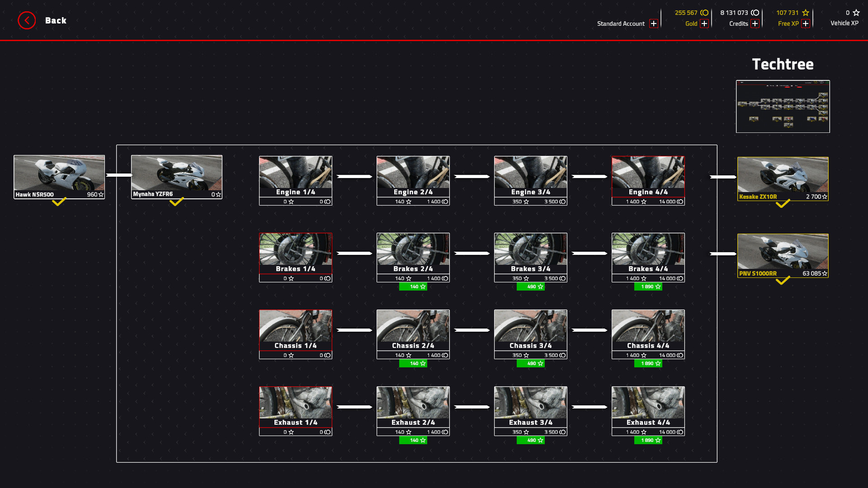This screenshot has width=868, height=488.
Task: Select the Hawk NSR500 bike thumbnail
Action: [59, 176]
